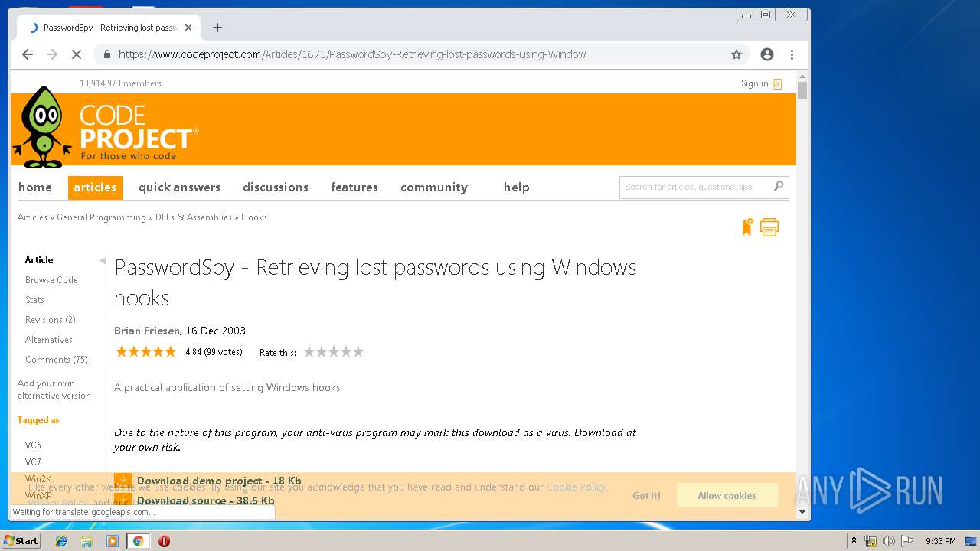Click the volume speaker tray icon
Viewport: 980px width, 551px height.
889,541
